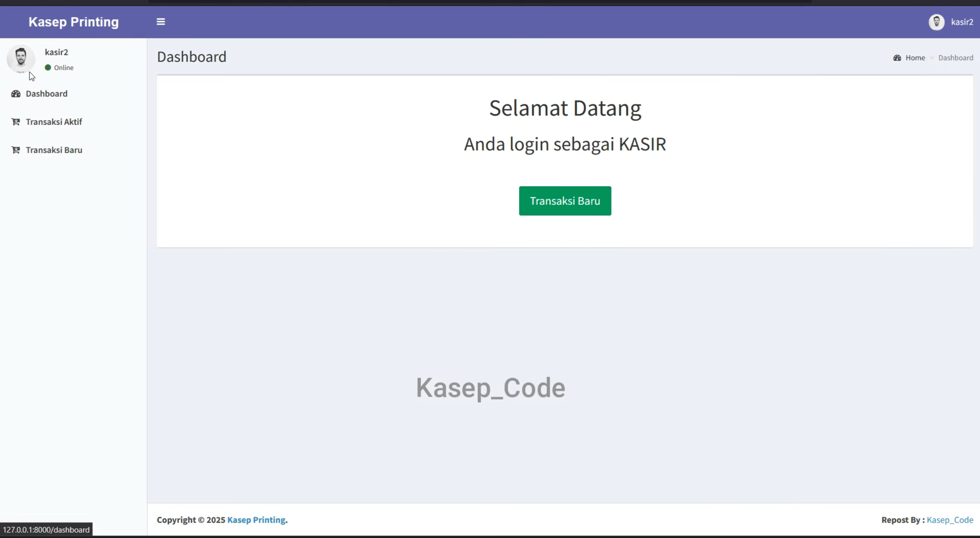Open the Transaksi Aktif sidebar menu
Screen dimensions: 980x538
coord(73,122)
